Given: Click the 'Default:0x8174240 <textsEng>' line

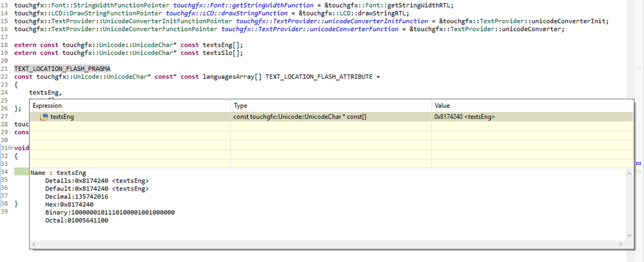Looking at the screenshot, I should (x=97, y=189).
